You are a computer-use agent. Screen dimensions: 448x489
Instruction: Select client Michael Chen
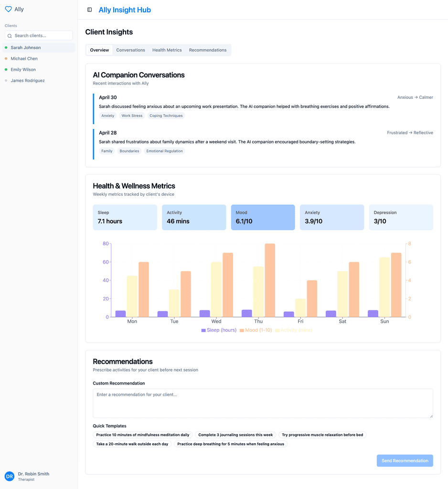39,58
